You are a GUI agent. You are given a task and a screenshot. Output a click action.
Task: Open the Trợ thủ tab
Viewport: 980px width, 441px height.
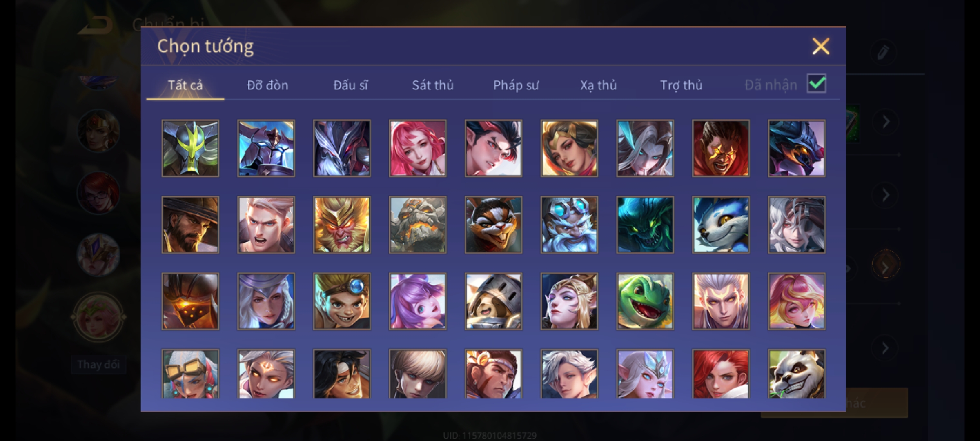coord(681,85)
